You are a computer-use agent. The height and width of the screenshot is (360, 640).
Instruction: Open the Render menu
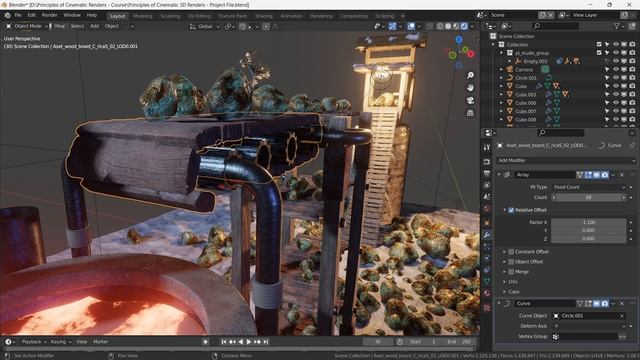[50, 15]
